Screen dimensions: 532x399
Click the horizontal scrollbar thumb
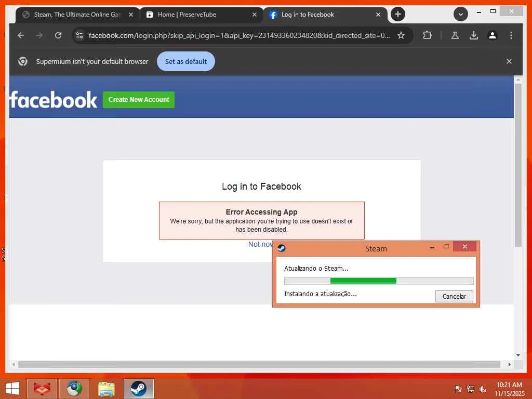[x=259, y=364]
